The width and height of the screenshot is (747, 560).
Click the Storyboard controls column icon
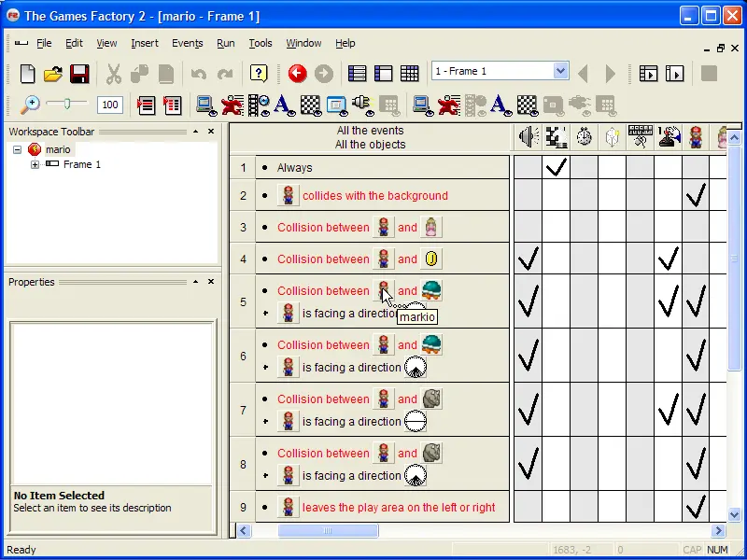click(x=556, y=137)
